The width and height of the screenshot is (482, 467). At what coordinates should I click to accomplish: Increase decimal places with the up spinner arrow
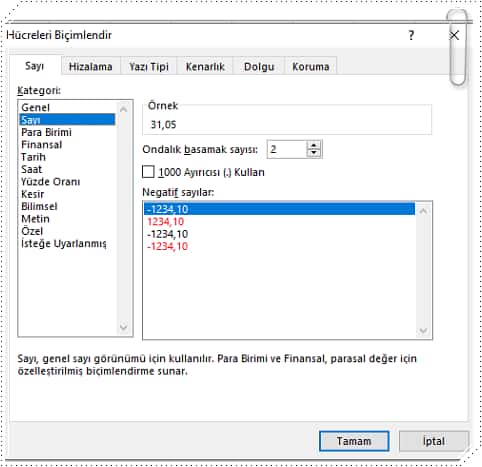(x=313, y=145)
